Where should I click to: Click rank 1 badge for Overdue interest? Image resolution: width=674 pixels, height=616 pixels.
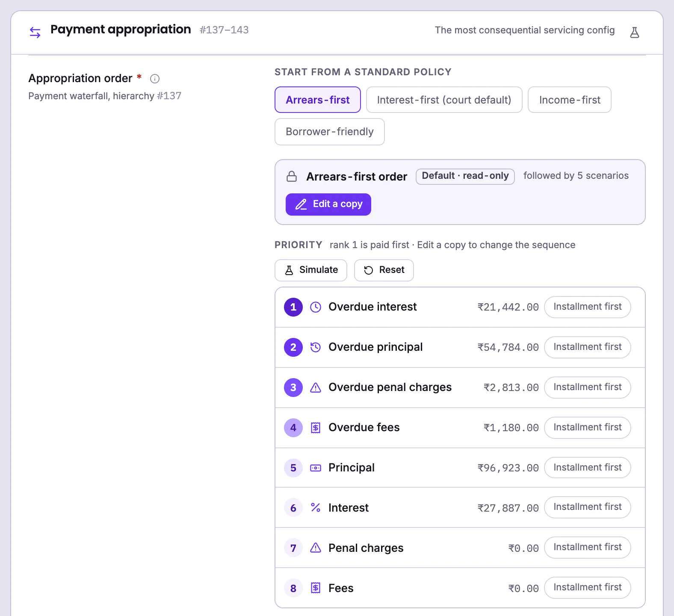pos(293,307)
